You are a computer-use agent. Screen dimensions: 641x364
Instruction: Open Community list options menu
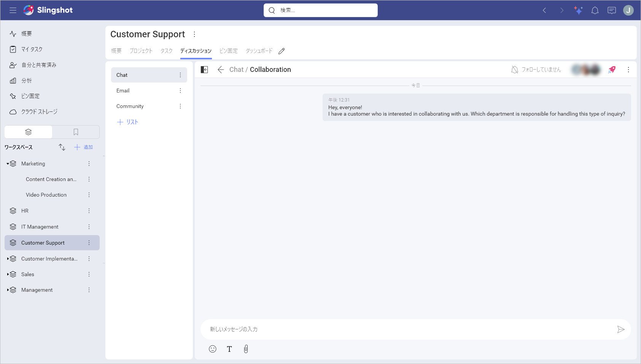180,106
